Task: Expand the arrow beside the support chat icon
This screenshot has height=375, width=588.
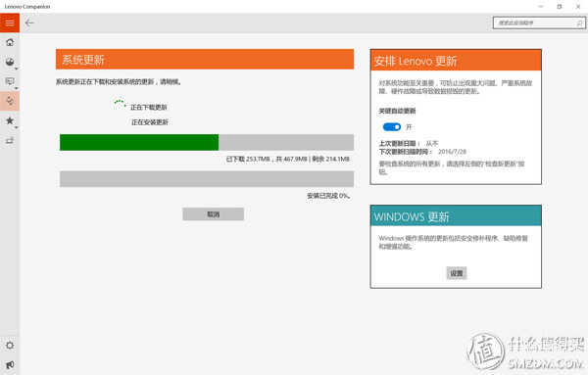Action: click(17, 88)
